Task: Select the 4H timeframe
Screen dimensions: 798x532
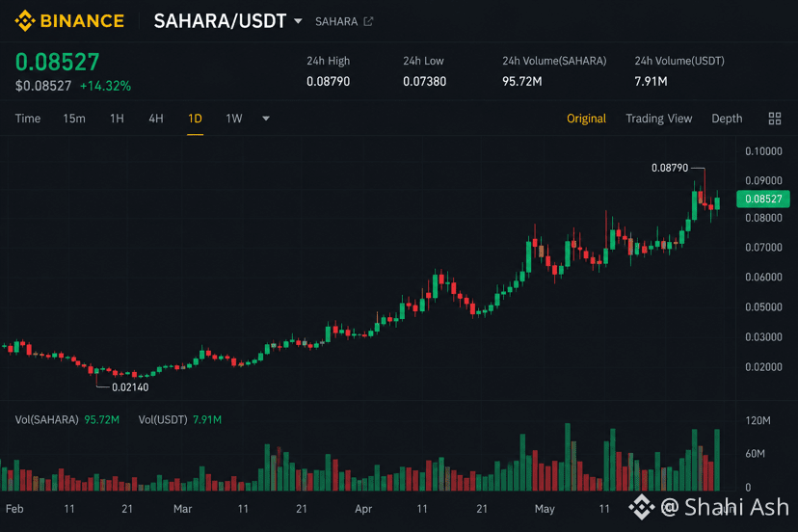Action: 156,119
